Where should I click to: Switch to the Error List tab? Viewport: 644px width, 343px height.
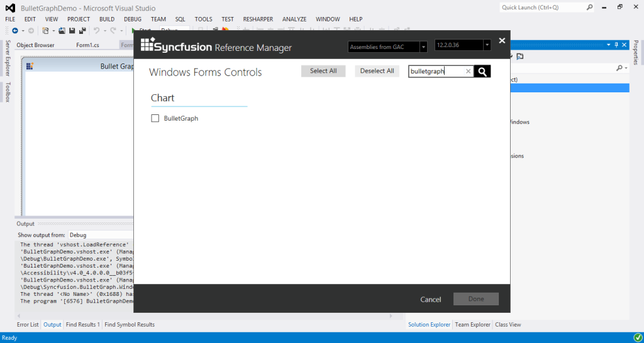point(28,325)
